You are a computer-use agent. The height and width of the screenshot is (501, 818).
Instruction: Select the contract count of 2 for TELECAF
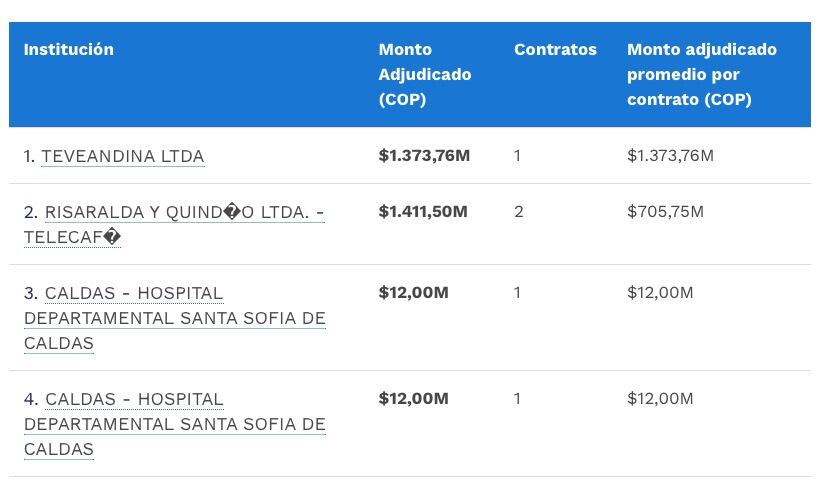coord(518,212)
